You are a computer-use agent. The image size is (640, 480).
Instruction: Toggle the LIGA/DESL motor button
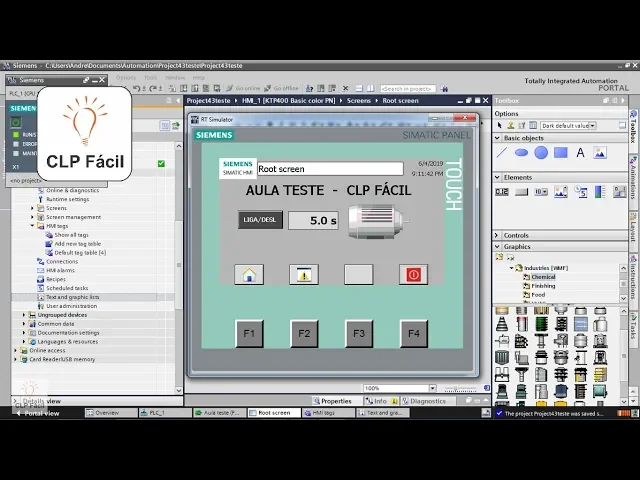coord(260,220)
